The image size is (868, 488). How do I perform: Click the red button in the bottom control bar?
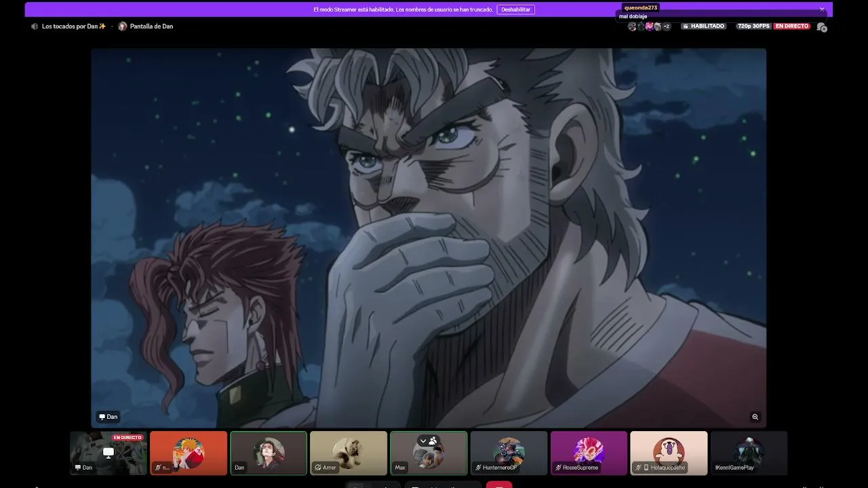(499, 484)
